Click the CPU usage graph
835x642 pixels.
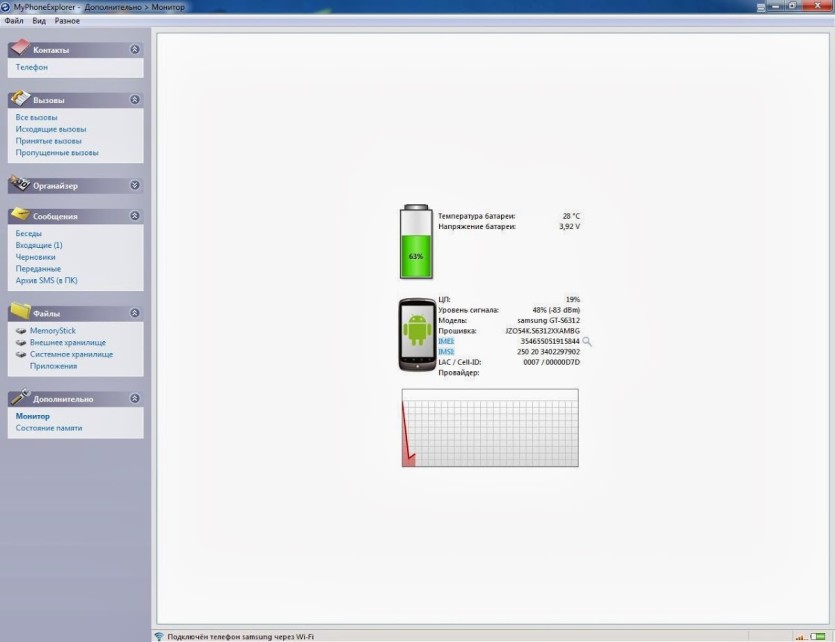490,427
